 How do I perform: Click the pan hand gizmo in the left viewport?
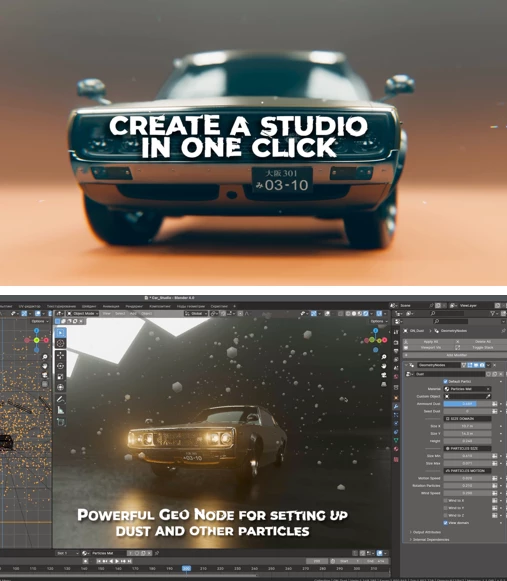point(44,366)
